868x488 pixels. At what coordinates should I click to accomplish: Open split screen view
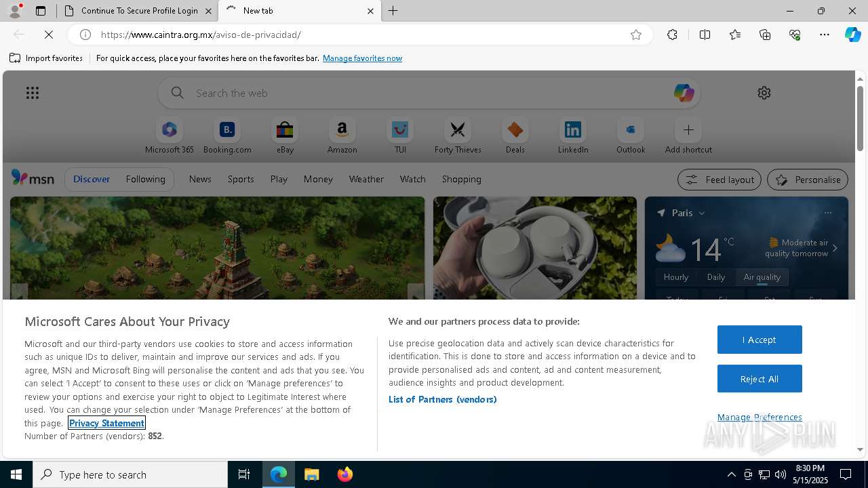click(x=705, y=35)
